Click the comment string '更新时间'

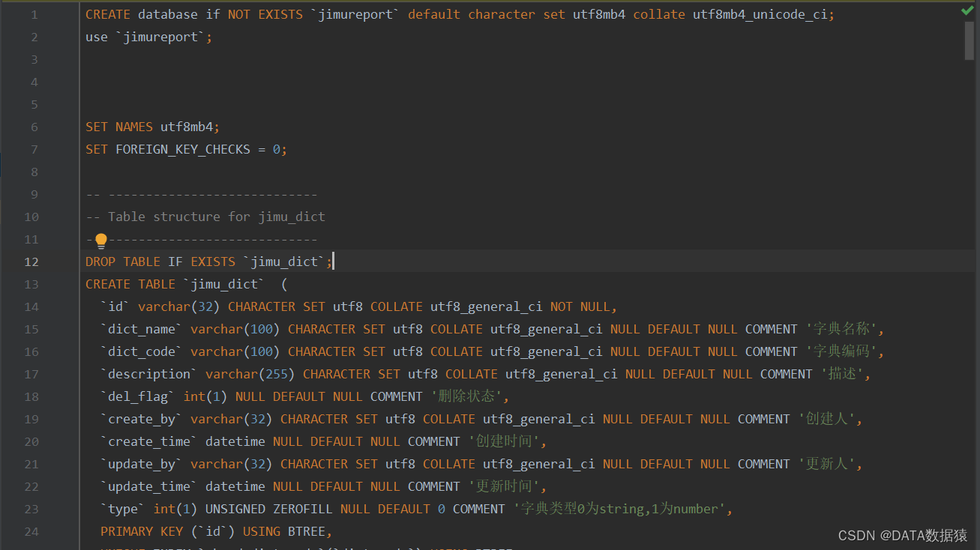[505, 486]
